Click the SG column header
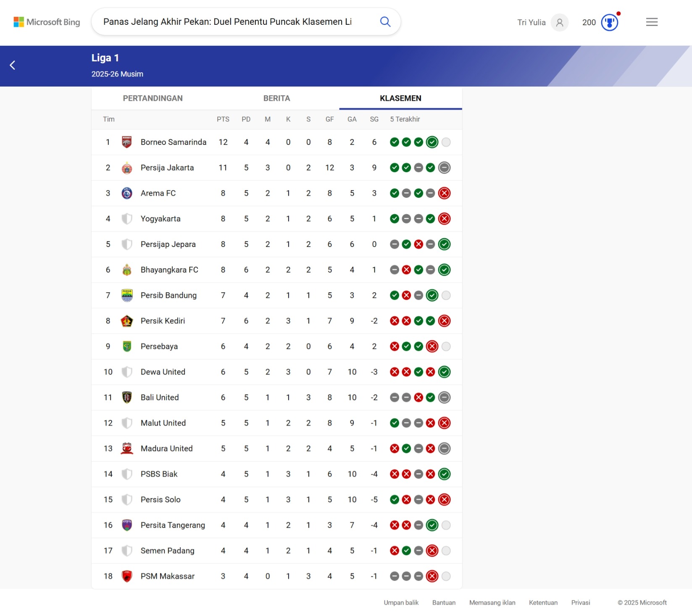 tap(374, 119)
